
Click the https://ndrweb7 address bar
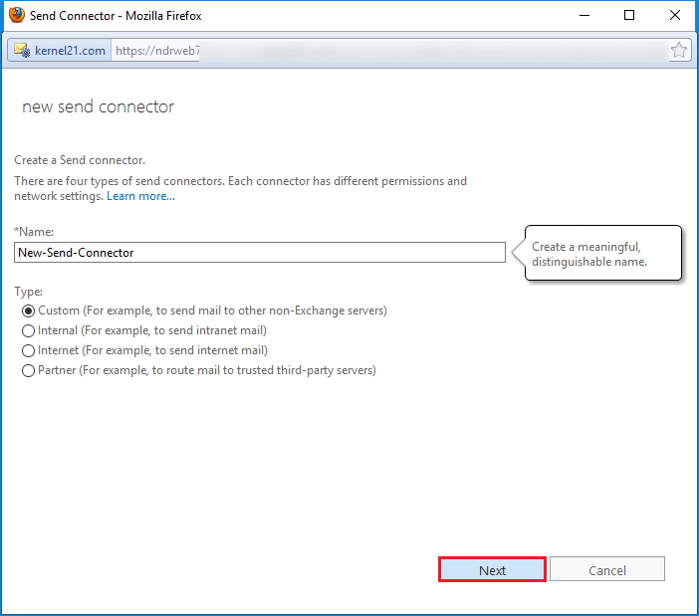389,51
